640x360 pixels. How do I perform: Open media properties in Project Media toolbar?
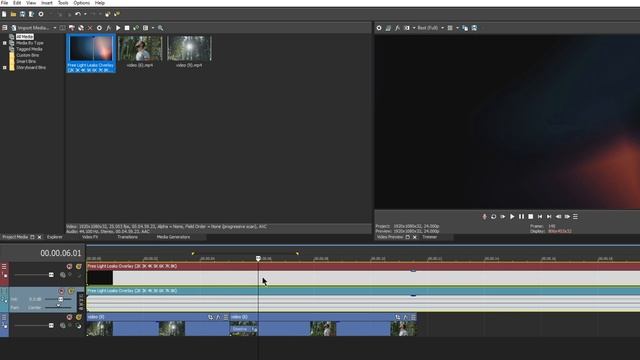point(99,28)
